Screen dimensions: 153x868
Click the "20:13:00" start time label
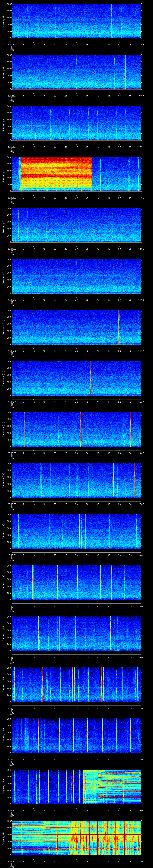pyautogui.click(x=12, y=351)
